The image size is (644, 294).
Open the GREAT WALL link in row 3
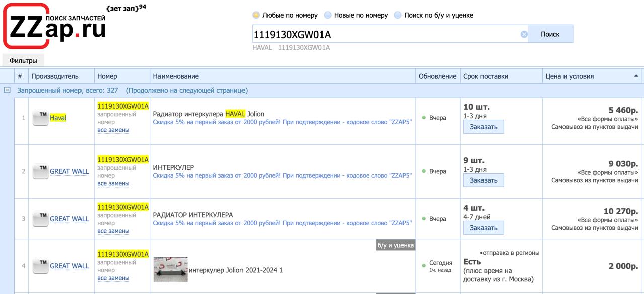click(69, 219)
